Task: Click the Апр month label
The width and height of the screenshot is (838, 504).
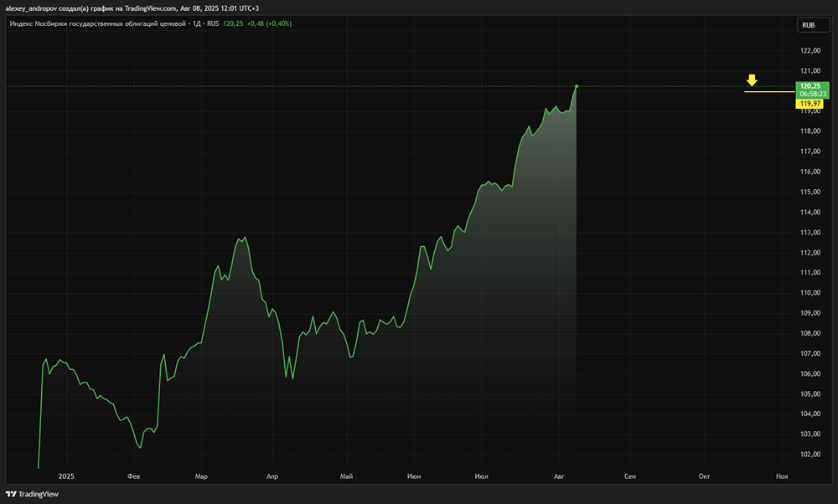Action: pos(272,476)
